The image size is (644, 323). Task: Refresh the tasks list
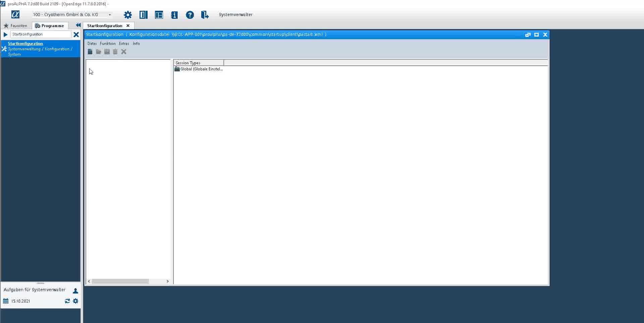tap(67, 301)
